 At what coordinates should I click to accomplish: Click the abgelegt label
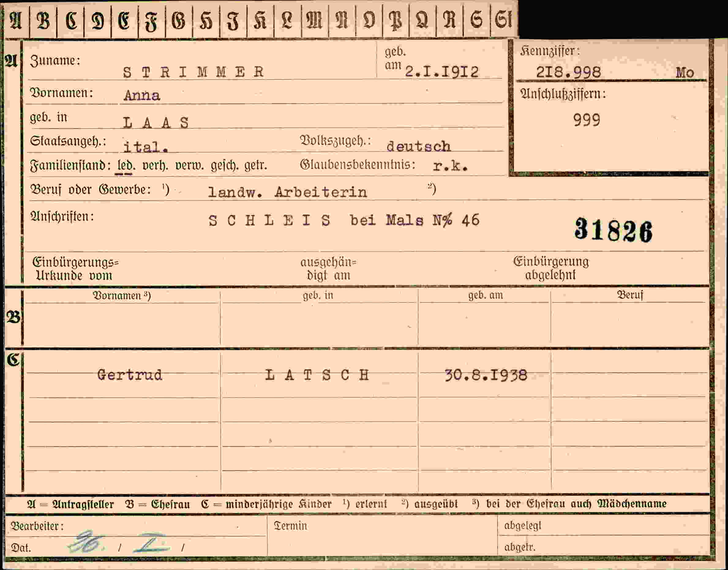click(x=523, y=526)
